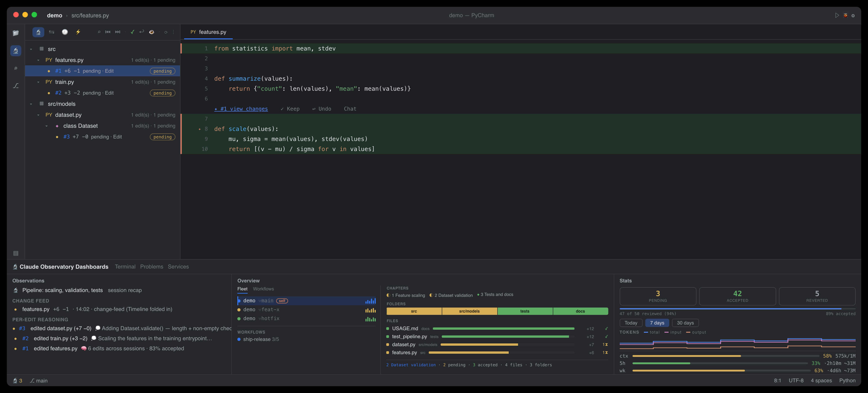
Task: Click the 3 PENDING stats card
Action: [658, 296]
